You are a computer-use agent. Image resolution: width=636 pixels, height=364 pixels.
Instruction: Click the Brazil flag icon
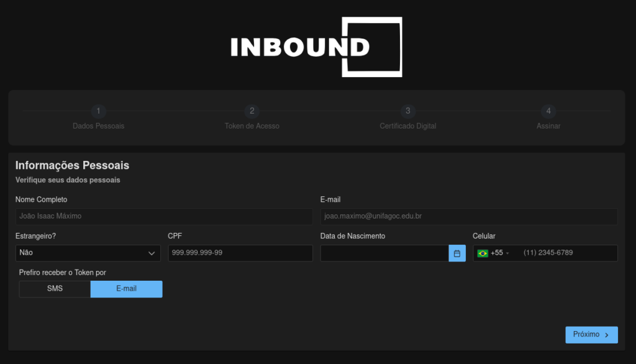(x=483, y=253)
